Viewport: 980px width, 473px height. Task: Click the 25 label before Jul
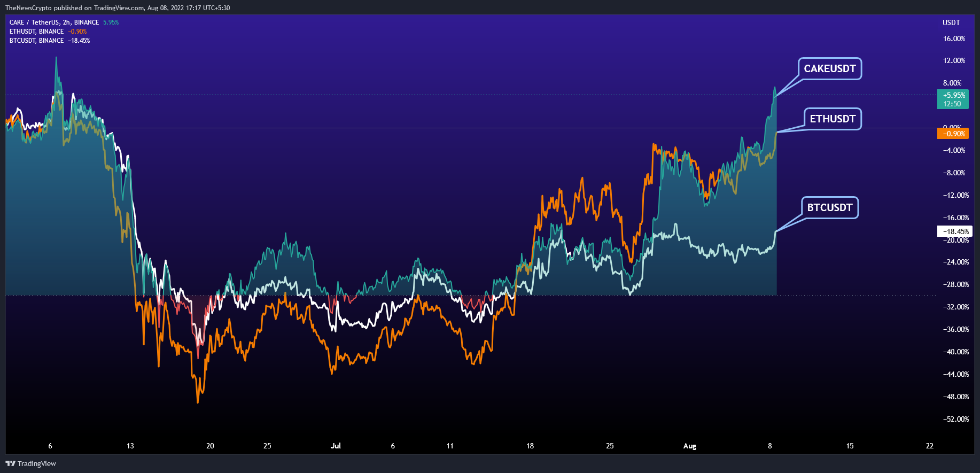267,446
